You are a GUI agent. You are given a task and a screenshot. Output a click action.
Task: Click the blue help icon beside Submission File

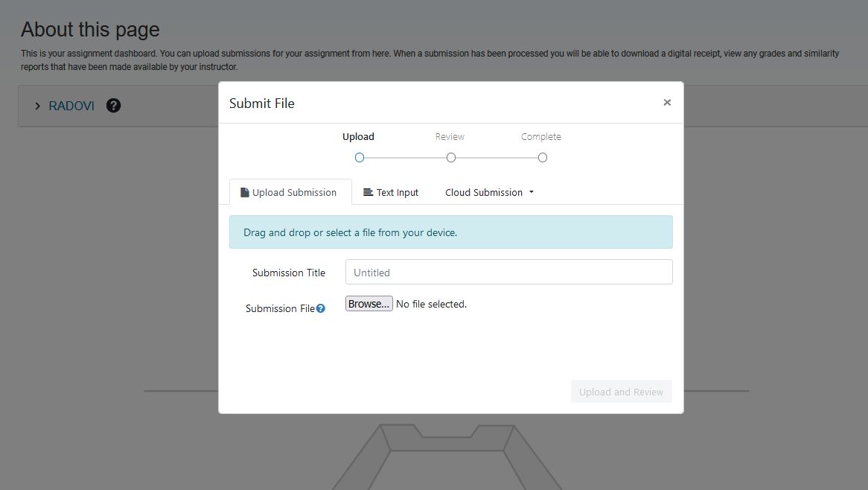tap(321, 308)
